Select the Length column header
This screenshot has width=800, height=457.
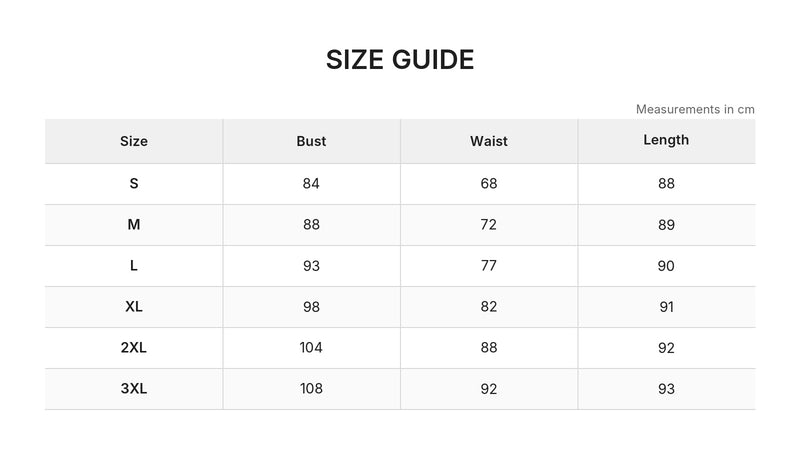click(666, 140)
